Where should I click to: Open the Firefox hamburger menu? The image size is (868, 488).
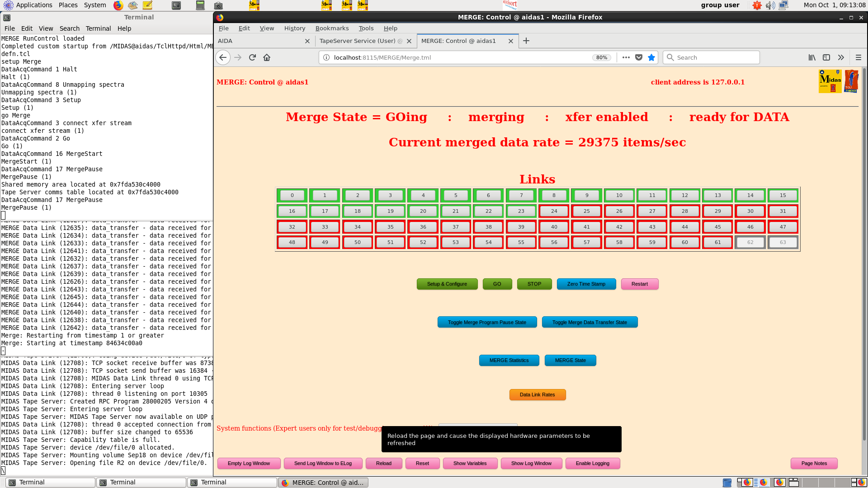point(859,57)
